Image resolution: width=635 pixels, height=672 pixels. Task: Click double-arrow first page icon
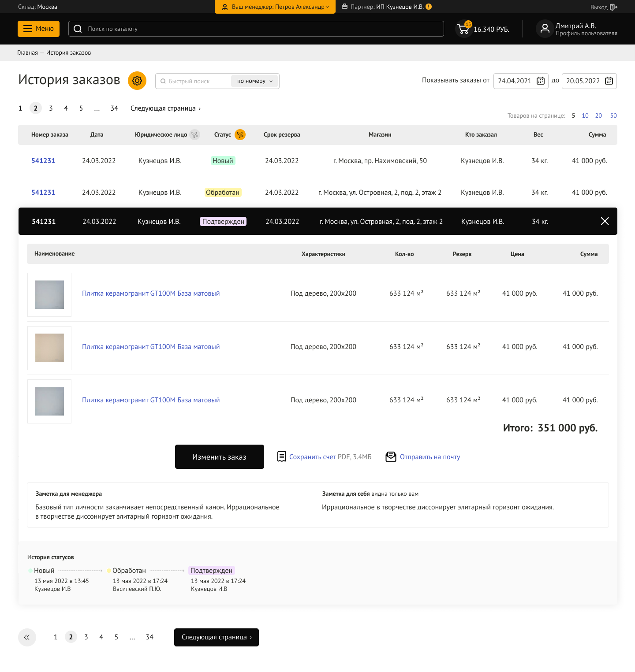coord(27,637)
